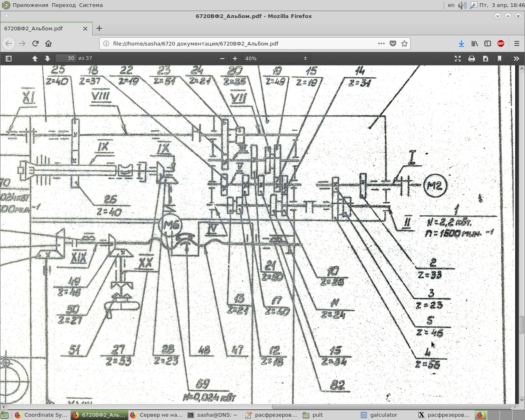Zoom out the PDF document

(222, 59)
